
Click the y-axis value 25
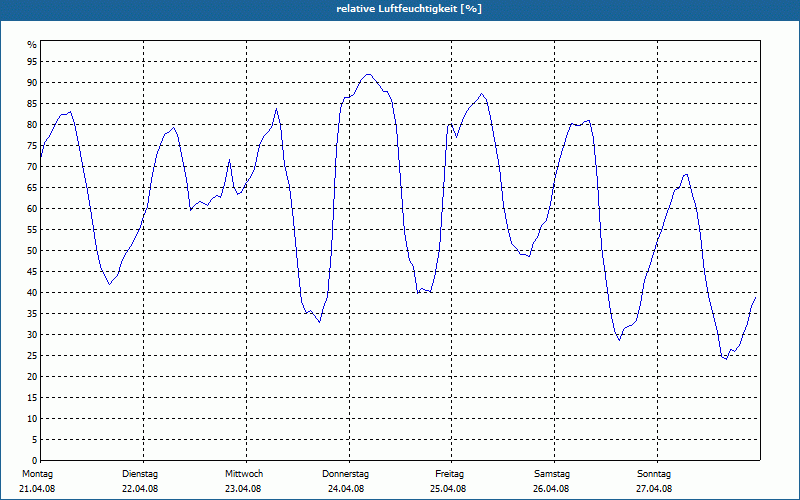tap(32, 356)
